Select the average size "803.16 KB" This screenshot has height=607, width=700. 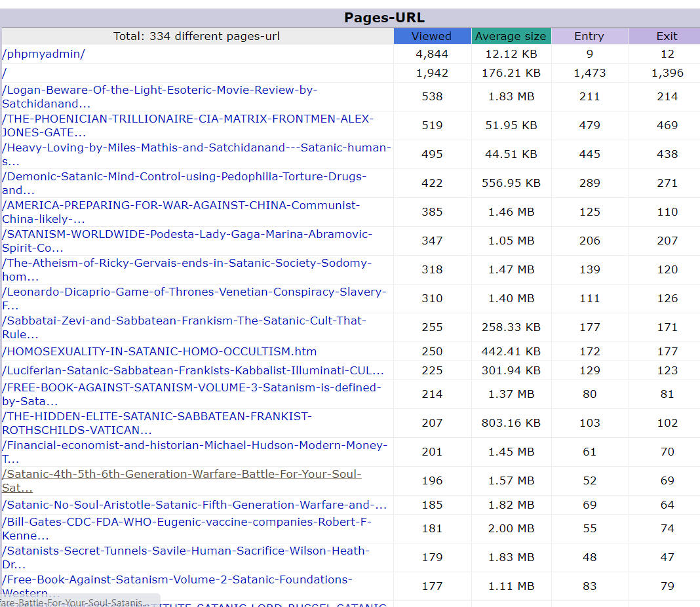click(511, 423)
